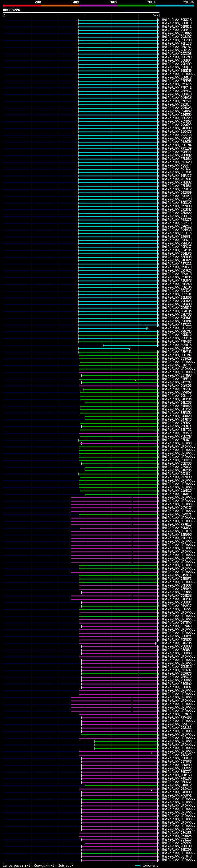Select the UniRef100_Q9FRT2 entry

tap(177, 30)
